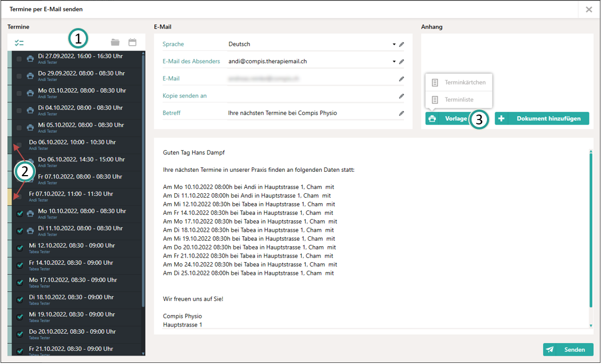
Task: Click printer icon on Mo 10.10.2022 appointment
Action: click(x=30, y=214)
